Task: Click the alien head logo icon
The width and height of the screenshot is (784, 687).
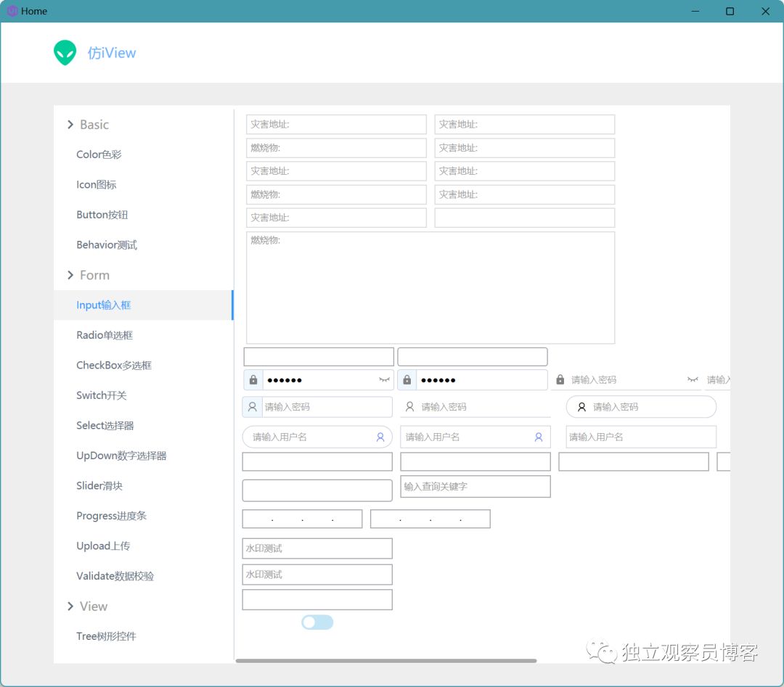Action: [65, 52]
